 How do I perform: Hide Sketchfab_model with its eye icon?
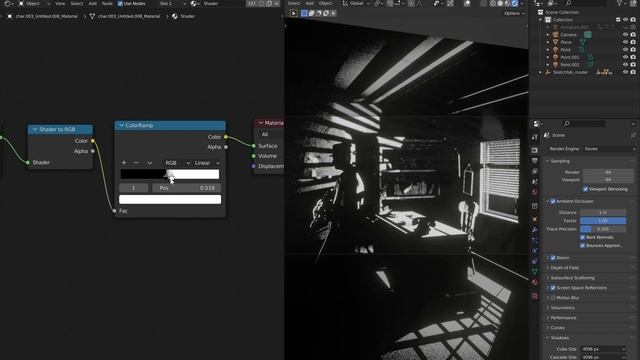[625, 72]
